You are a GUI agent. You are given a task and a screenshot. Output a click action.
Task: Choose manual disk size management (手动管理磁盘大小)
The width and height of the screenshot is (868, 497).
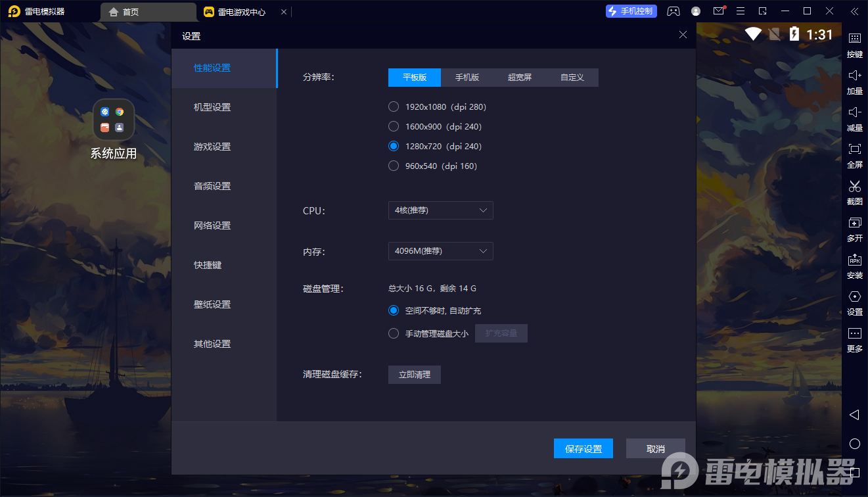coord(394,333)
